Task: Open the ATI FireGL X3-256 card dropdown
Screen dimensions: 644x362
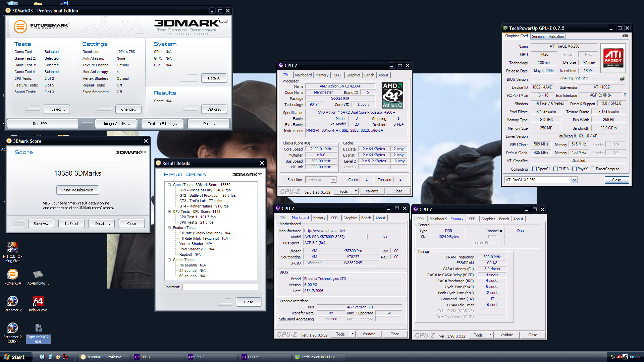Action: [574, 180]
